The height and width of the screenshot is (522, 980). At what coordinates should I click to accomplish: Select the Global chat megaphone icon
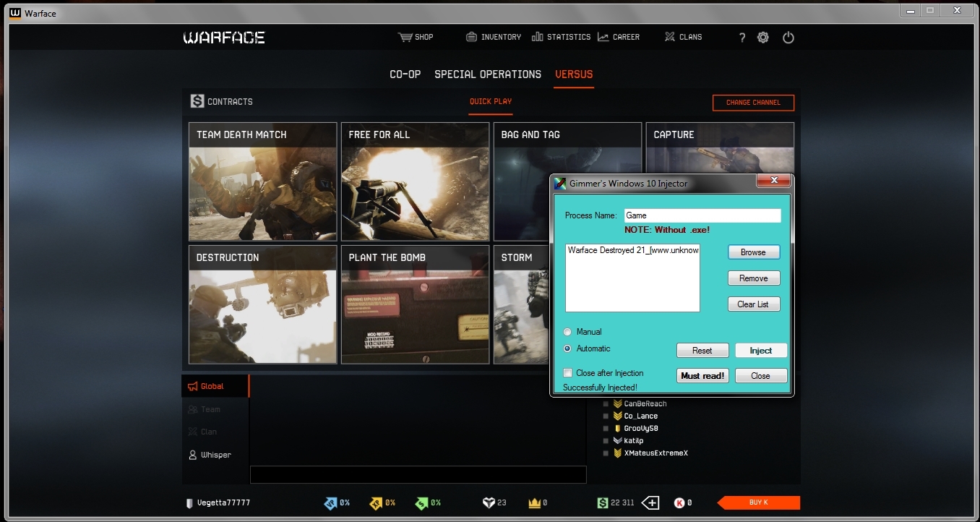coord(193,386)
